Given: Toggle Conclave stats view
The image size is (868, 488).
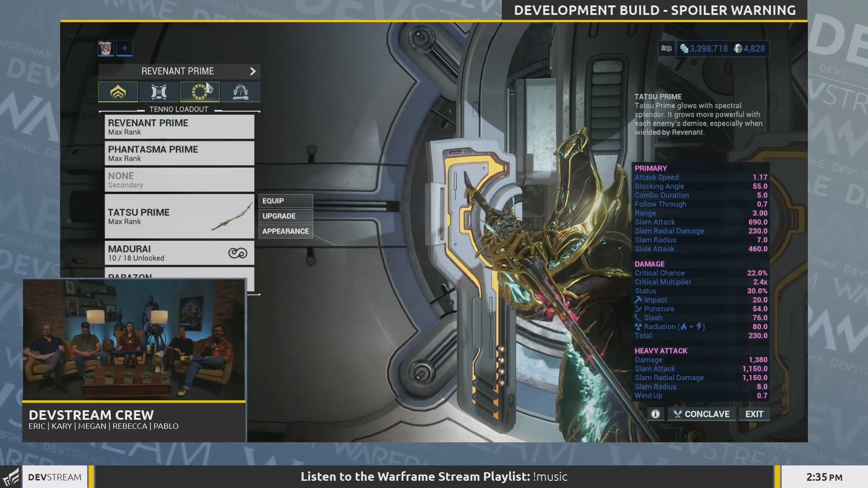Looking at the screenshot, I should point(702,414).
